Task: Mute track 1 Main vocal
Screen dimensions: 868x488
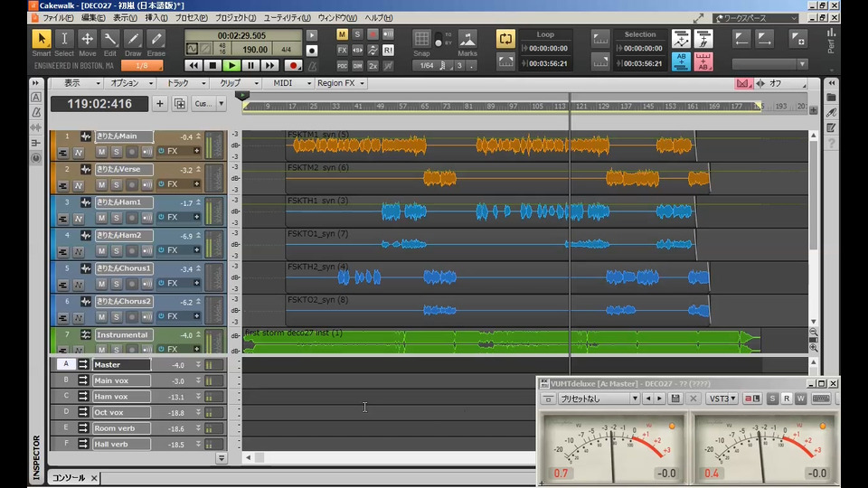Action: 102,151
